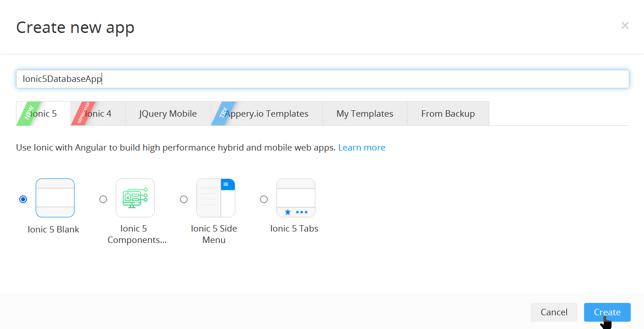Switch to the Ionic 5 tab
The width and height of the screenshot is (644, 329).
[x=43, y=113]
